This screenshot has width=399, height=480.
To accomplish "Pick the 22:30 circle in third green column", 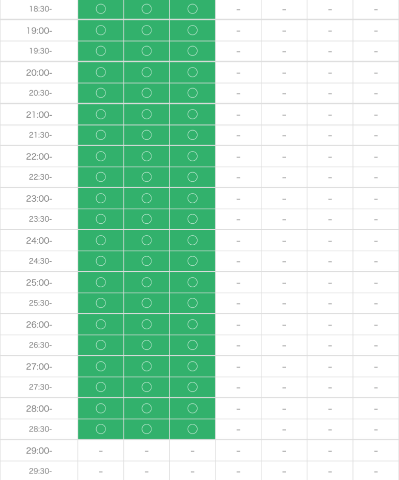I will 192,177.
